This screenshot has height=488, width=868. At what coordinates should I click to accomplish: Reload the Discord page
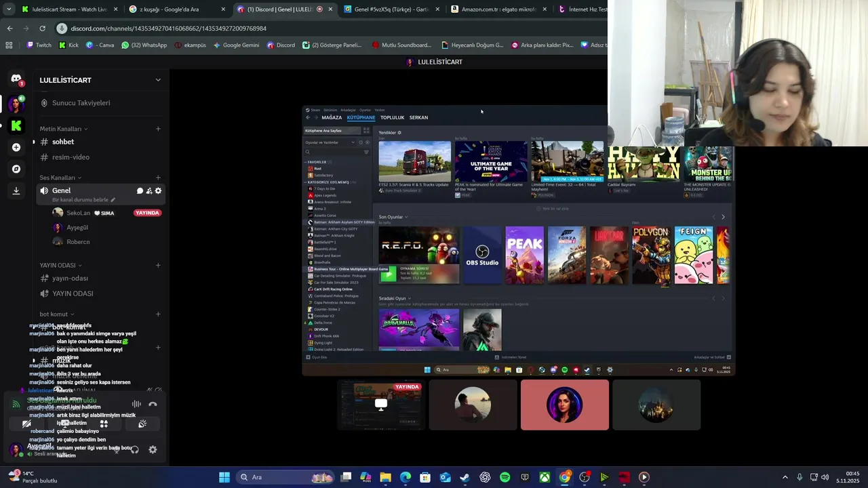pyautogui.click(x=42, y=28)
